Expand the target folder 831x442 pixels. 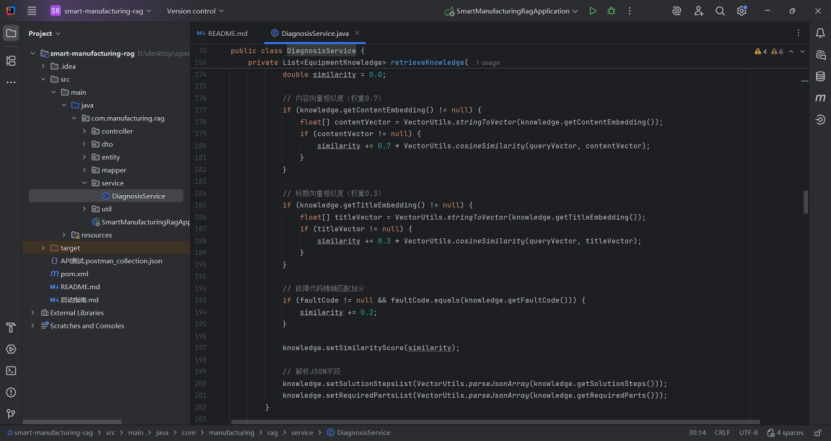[43, 248]
